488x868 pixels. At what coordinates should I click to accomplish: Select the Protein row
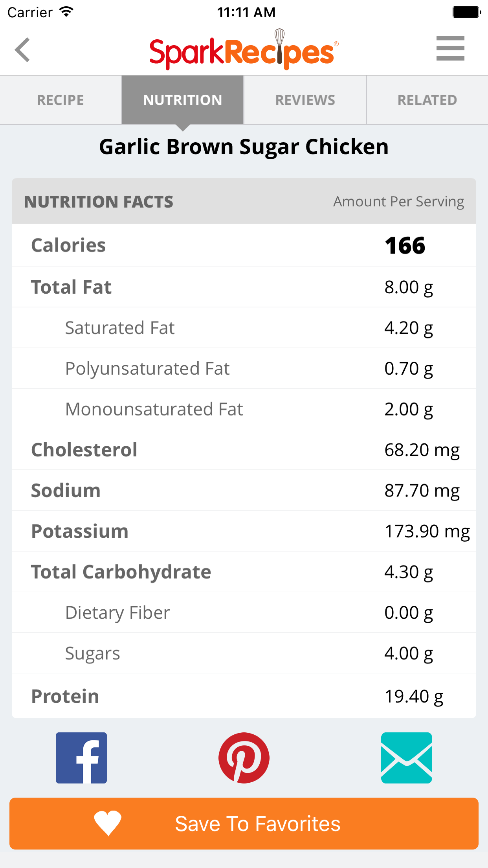(244, 696)
